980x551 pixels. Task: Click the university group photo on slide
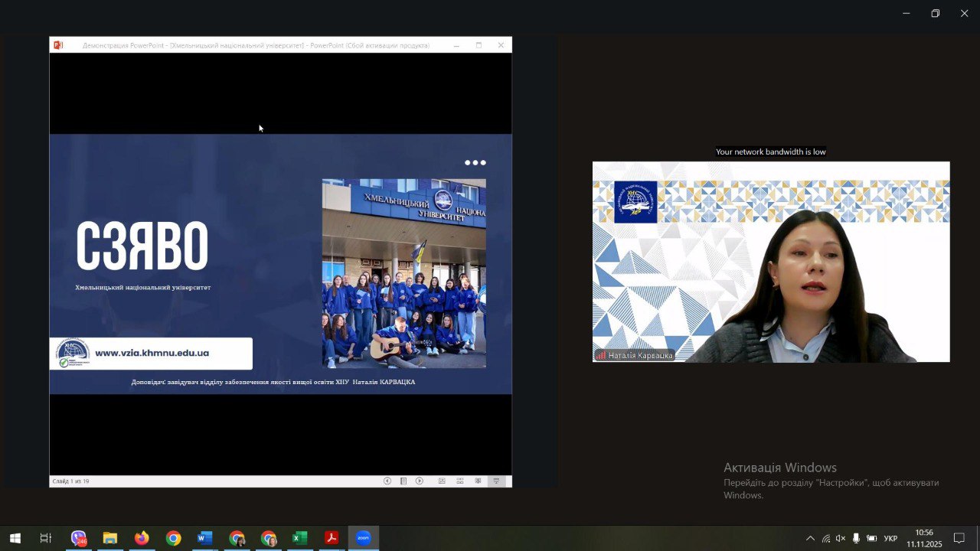click(x=403, y=273)
